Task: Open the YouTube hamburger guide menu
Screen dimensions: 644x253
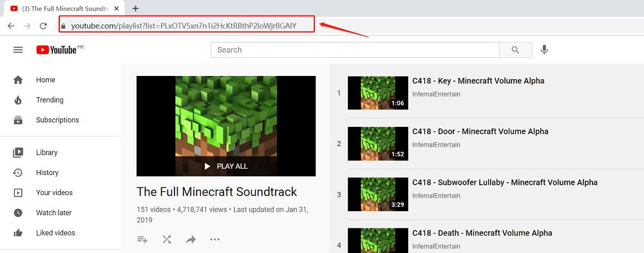Action: click(18, 50)
